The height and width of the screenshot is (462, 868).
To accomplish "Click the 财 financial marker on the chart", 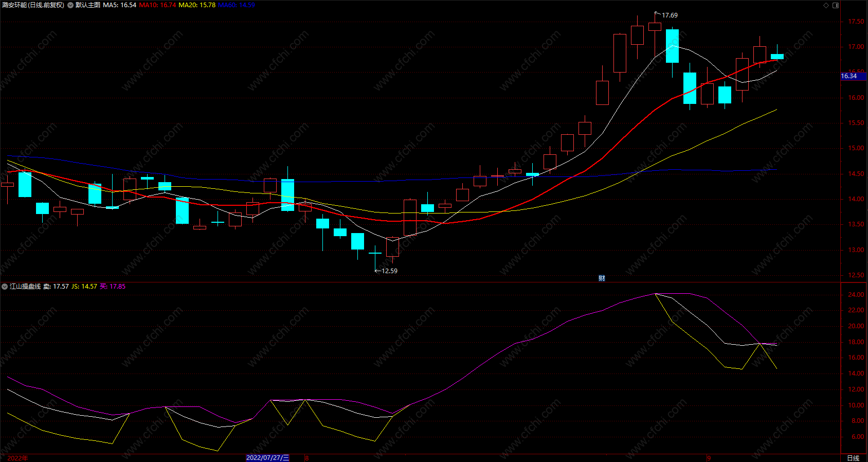I will click(x=602, y=278).
